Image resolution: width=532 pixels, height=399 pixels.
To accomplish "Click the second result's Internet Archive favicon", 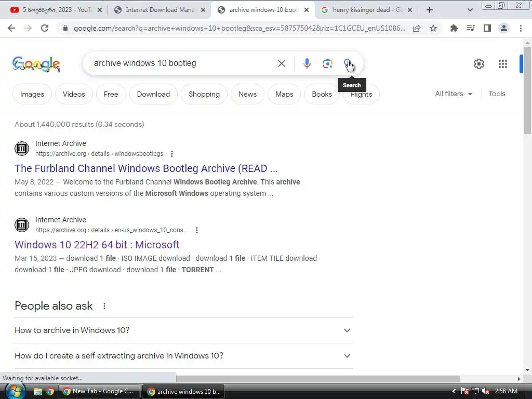I will tap(22, 224).
